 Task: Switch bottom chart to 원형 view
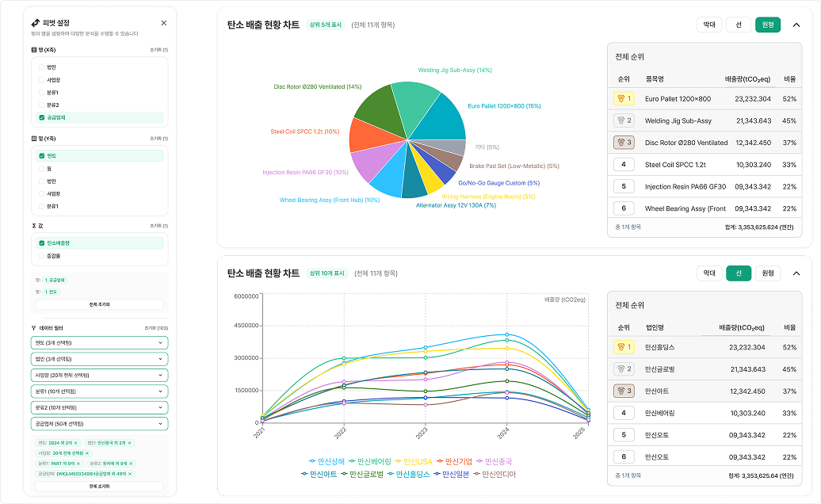coord(767,273)
